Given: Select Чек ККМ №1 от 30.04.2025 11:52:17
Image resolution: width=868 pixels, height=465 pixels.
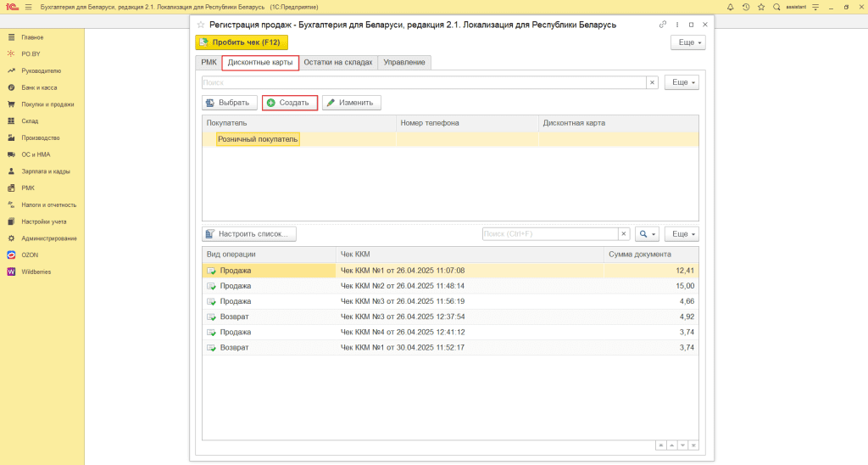Looking at the screenshot, I should 450,348.
